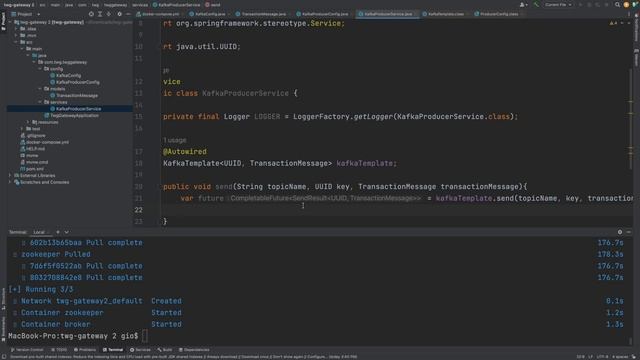Open Problems tool window

click(85, 350)
